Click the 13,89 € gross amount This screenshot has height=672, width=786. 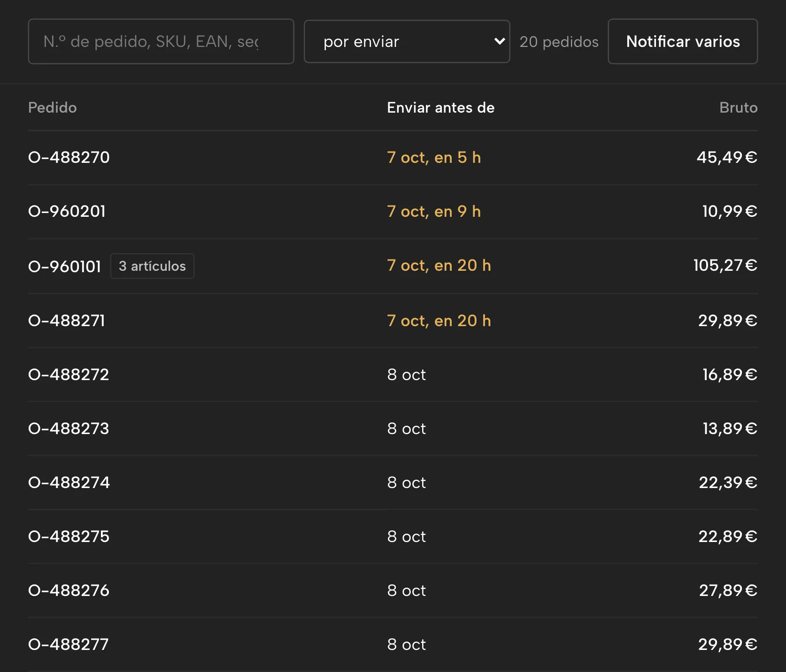tap(730, 428)
